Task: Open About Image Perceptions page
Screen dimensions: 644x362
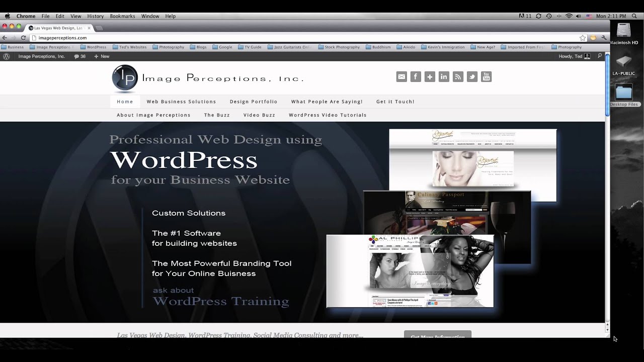Action: tap(153, 115)
